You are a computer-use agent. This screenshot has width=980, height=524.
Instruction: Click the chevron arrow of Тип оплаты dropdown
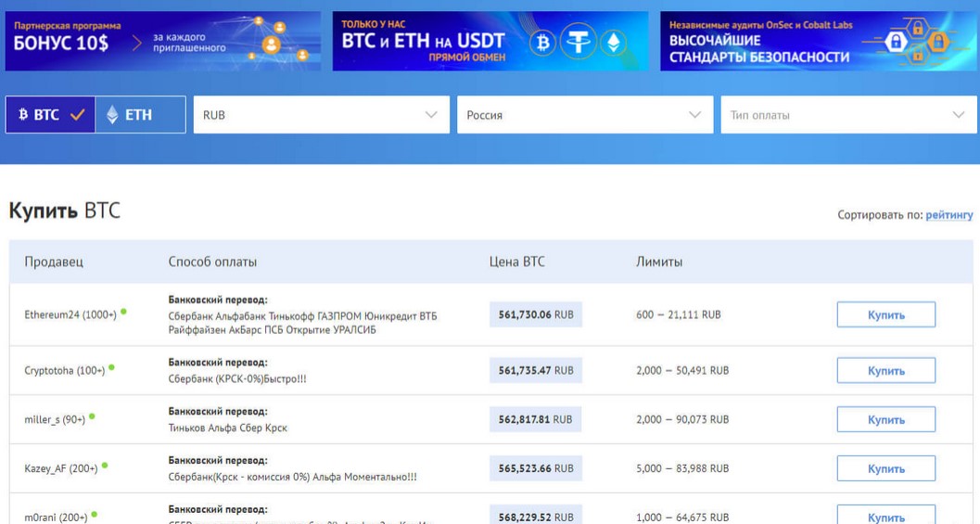point(959,114)
